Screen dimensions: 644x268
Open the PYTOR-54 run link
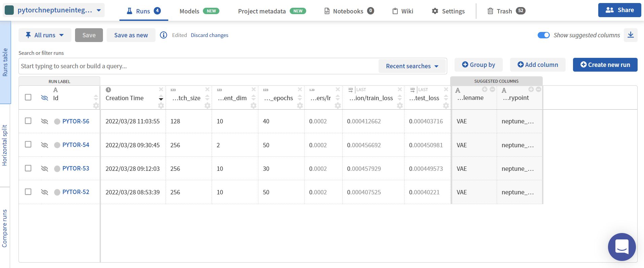[x=76, y=145]
